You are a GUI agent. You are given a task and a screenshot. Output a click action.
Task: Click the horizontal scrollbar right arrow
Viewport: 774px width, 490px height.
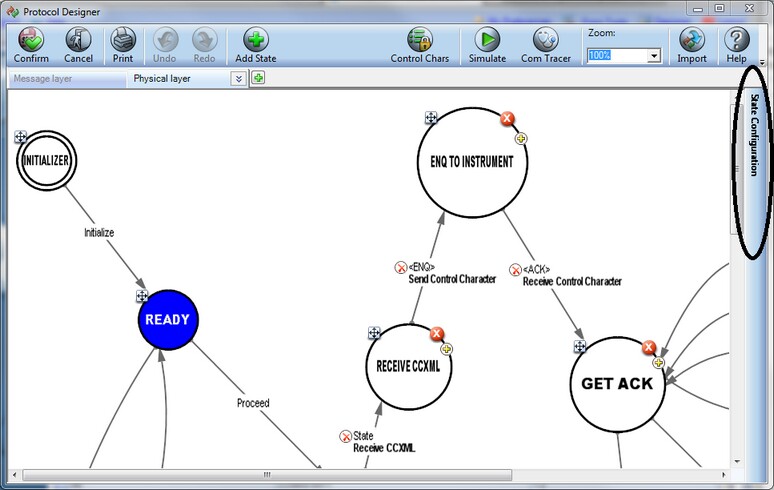click(724, 475)
